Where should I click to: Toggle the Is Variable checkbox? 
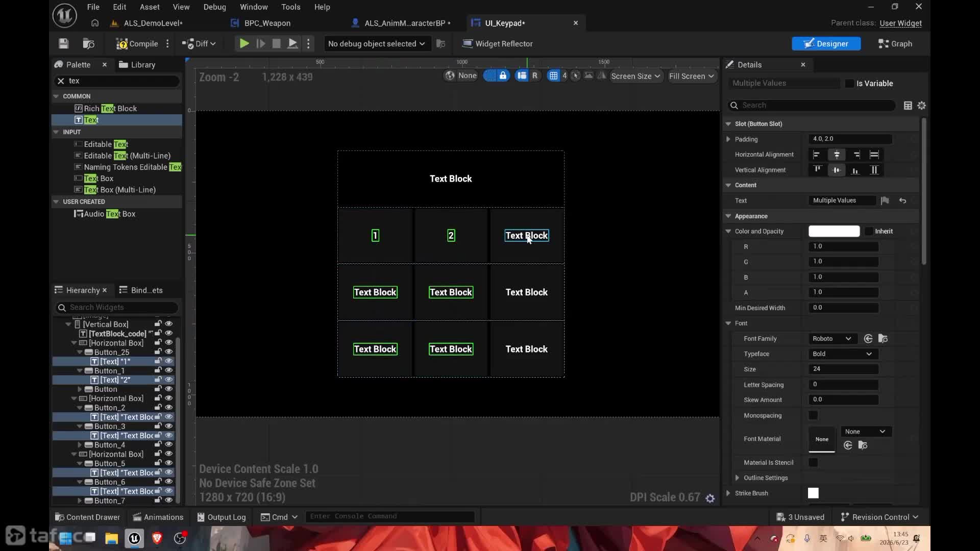(849, 84)
